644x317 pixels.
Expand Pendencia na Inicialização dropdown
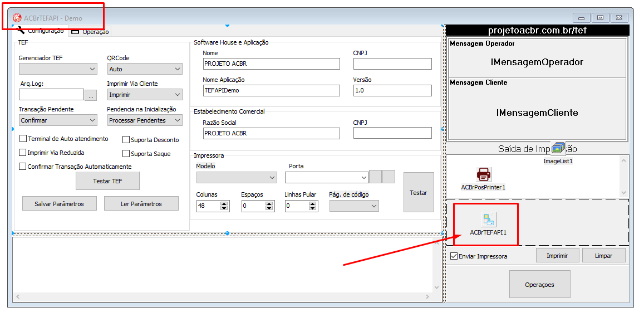coord(145,120)
